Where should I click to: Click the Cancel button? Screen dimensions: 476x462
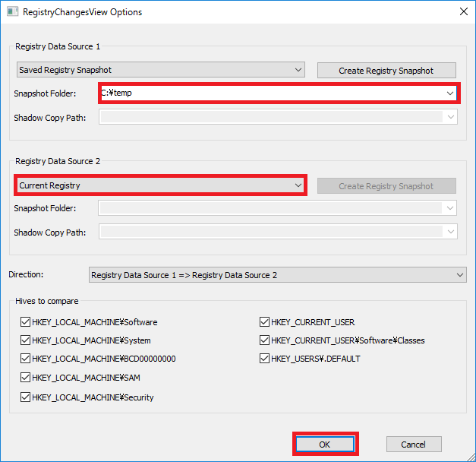(414, 445)
